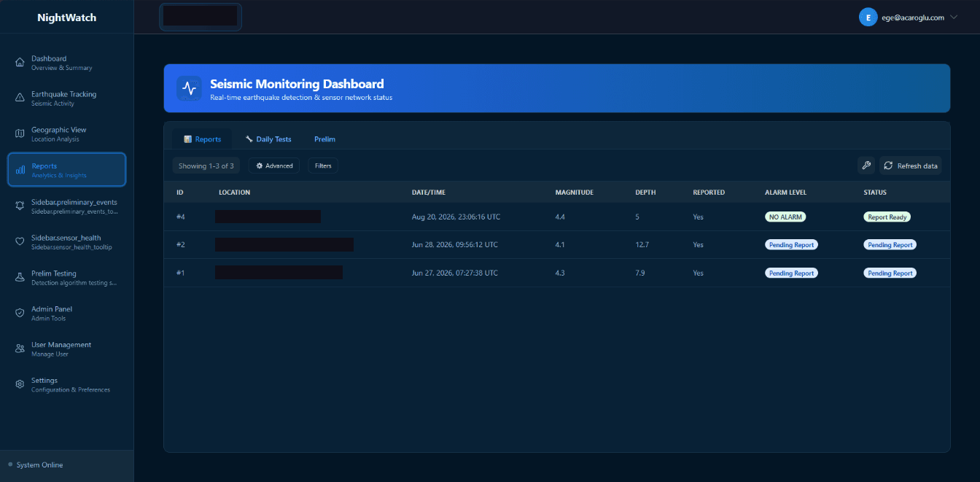Click the Settings gear icon in sidebar
This screenshot has height=482, width=980.
pyautogui.click(x=20, y=384)
